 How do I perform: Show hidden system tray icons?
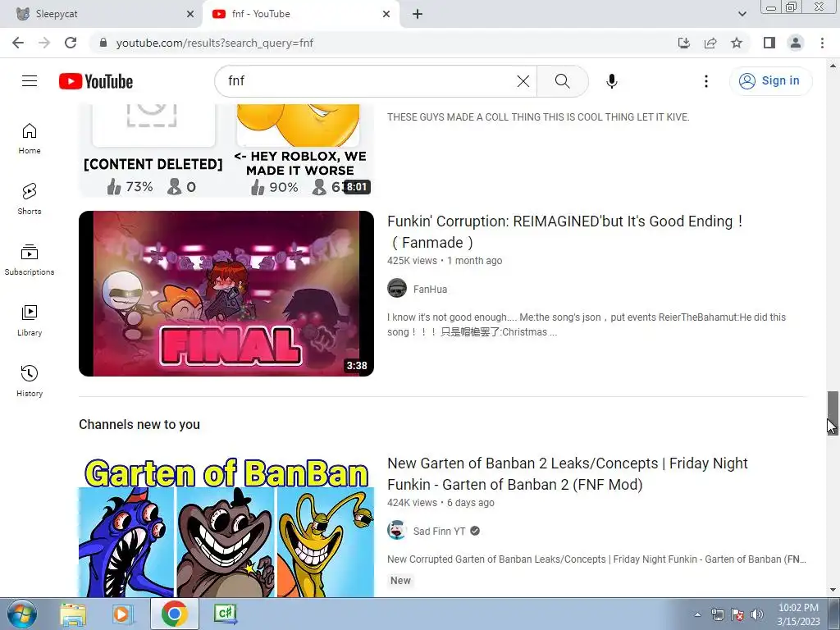point(697,614)
